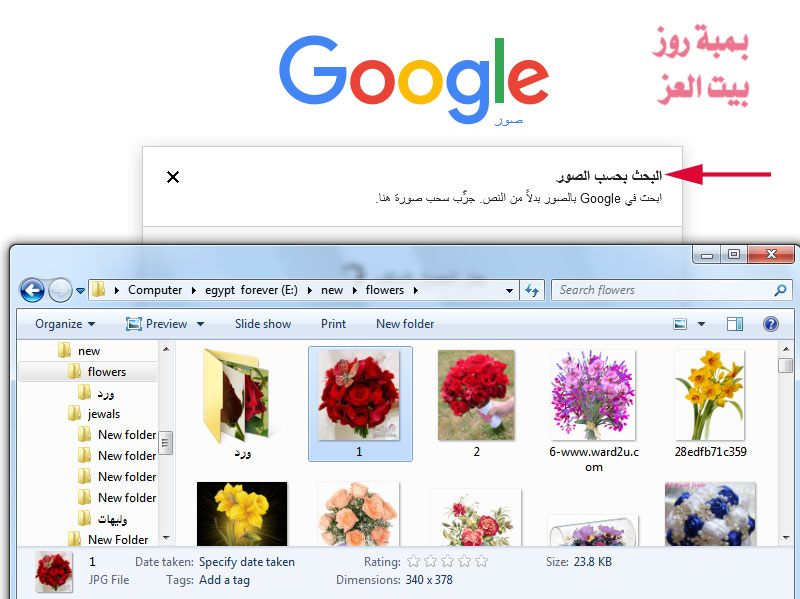The image size is (800, 599).
Task: Select the egypt forever (E:) breadcrumb
Action: pos(251,290)
